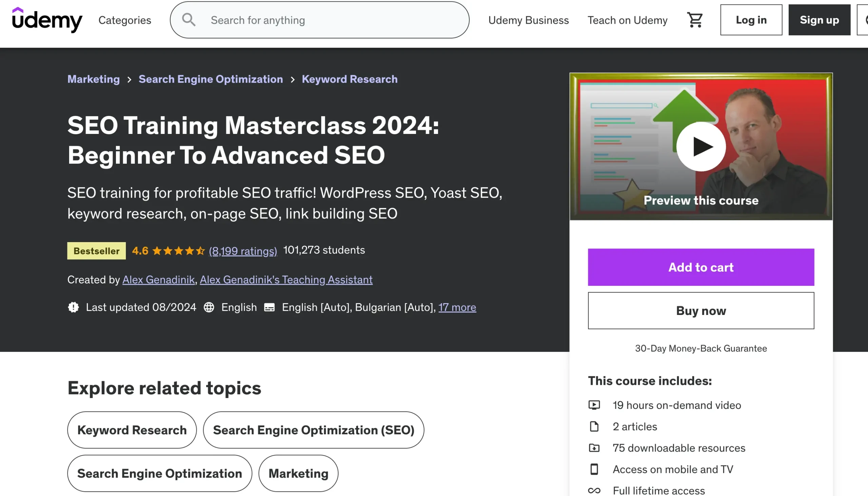868x496 pixels.
Task: Open the Categories menu
Action: pyautogui.click(x=125, y=20)
